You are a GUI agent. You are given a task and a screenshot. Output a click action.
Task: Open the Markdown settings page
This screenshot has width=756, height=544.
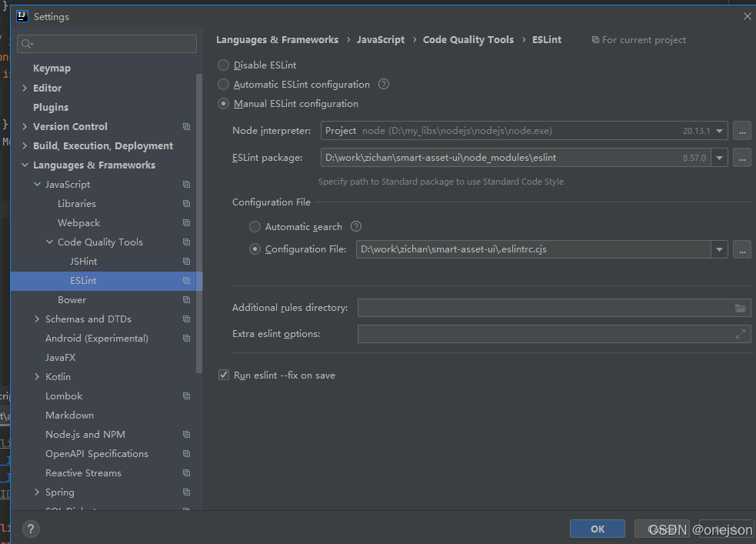coord(69,416)
